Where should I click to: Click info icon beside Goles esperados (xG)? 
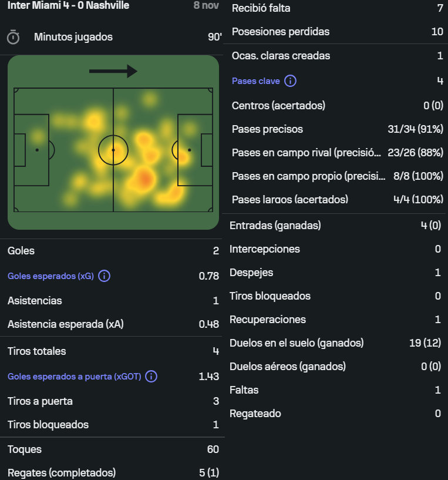coord(104,276)
